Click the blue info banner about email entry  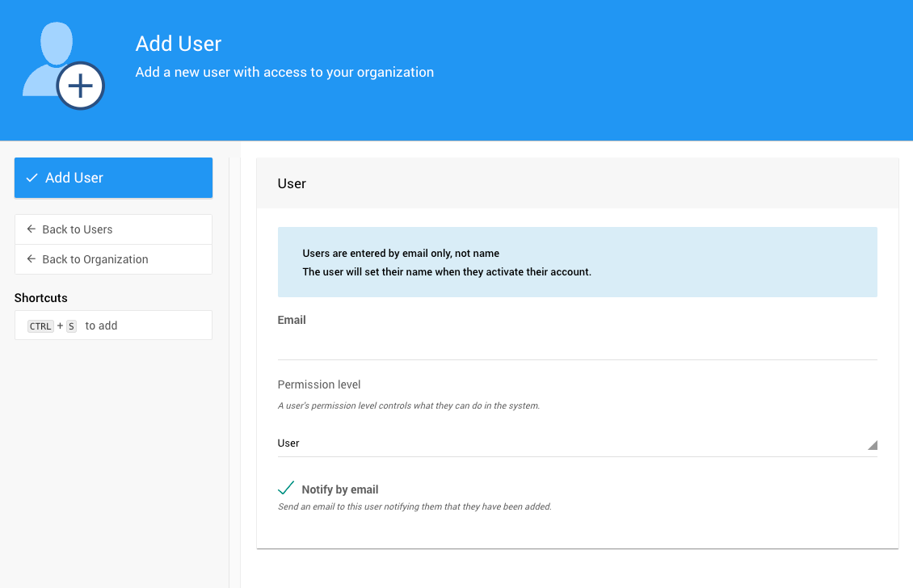click(577, 262)
